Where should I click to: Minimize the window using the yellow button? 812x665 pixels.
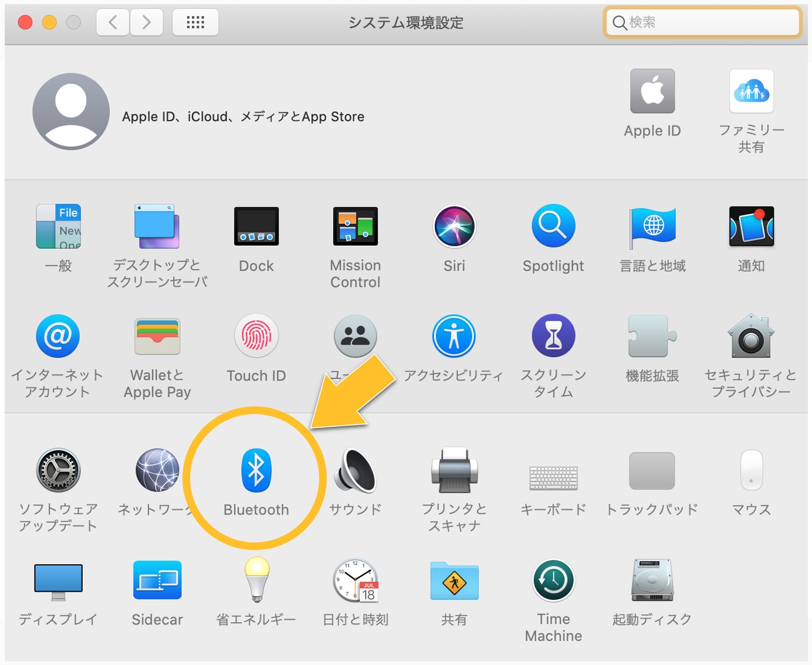pos(49,22)
